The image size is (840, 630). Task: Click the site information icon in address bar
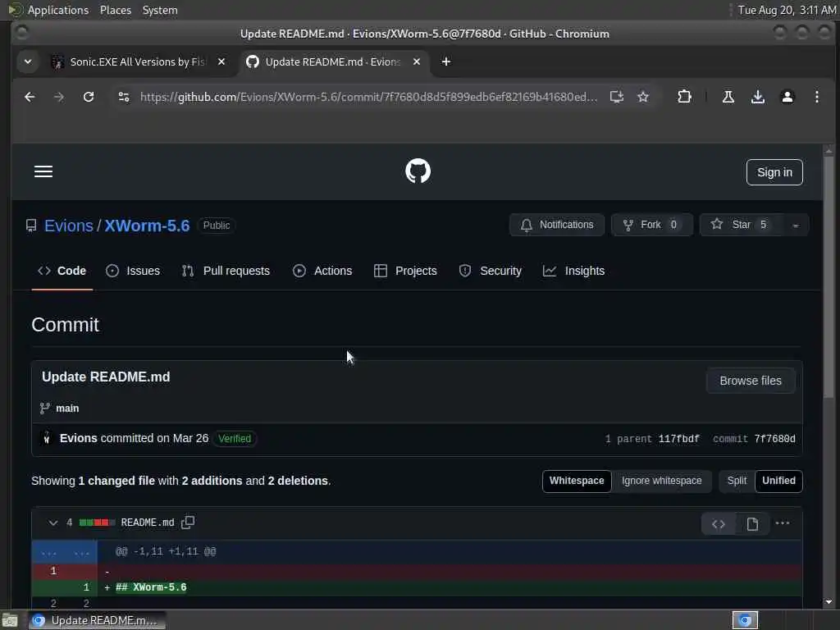124,97
